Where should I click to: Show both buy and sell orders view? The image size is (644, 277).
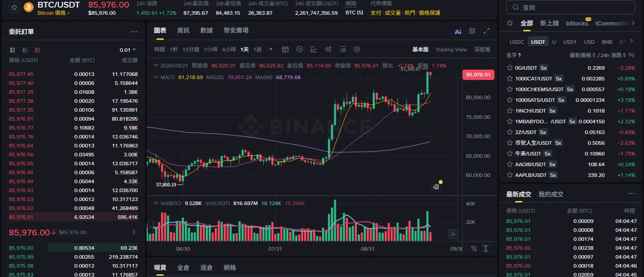point(13,50)
